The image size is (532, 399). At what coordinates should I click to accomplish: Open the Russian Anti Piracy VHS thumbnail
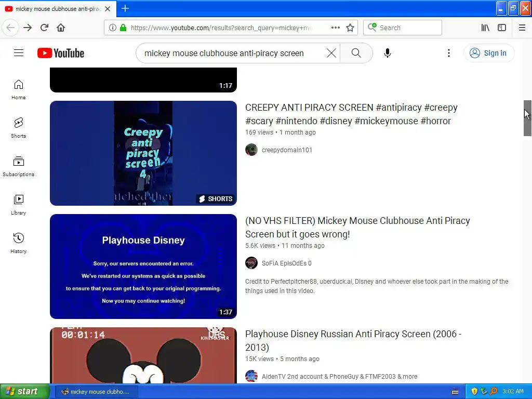[x=143, y=355]
